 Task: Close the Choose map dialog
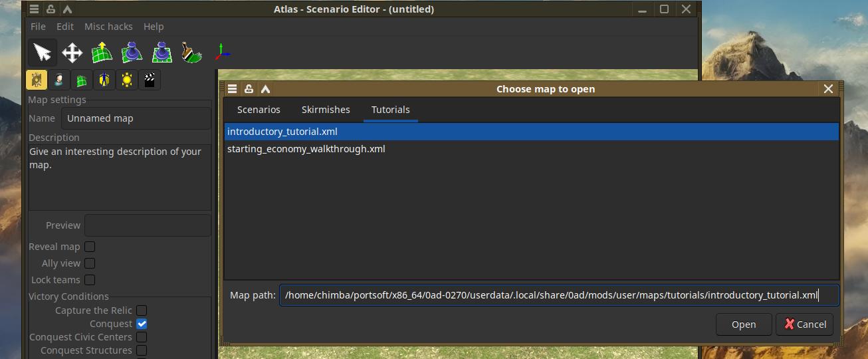(828, 89)
